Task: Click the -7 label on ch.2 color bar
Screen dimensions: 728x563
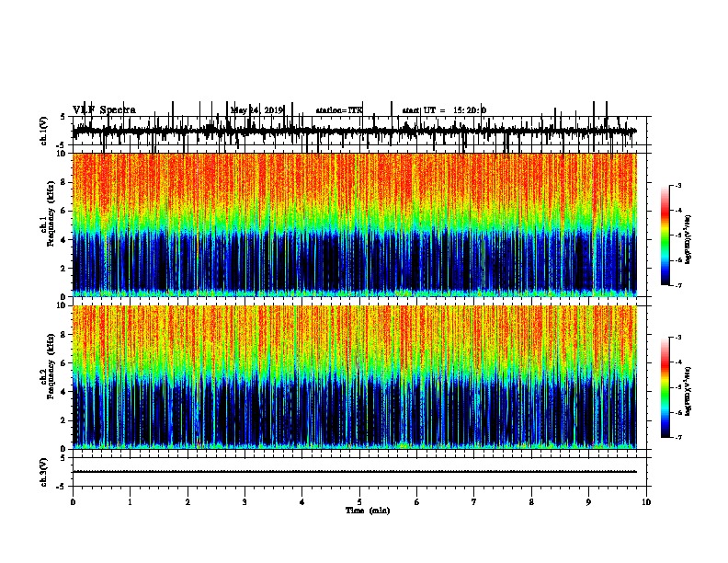Action: (x=678, y=437)
